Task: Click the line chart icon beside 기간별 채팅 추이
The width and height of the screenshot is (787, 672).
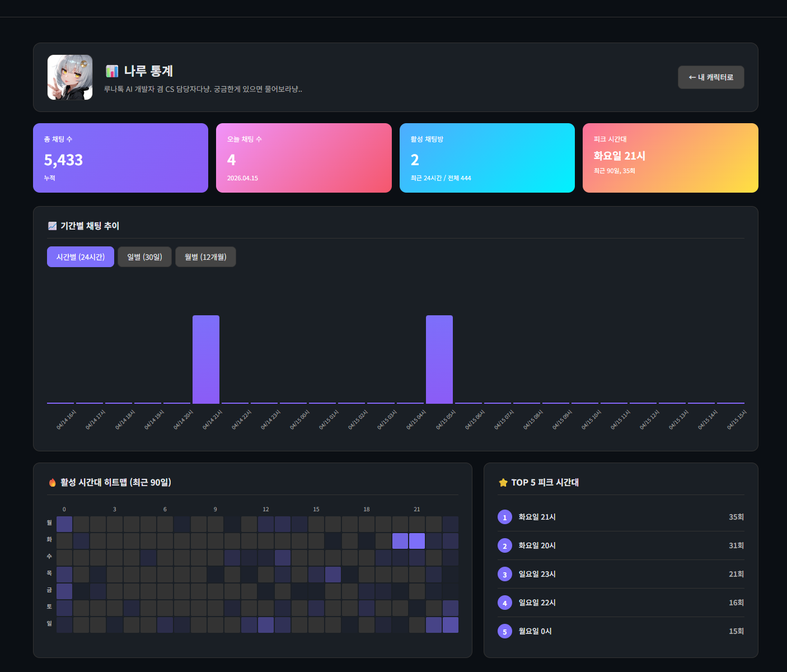Action: [53, 226]
